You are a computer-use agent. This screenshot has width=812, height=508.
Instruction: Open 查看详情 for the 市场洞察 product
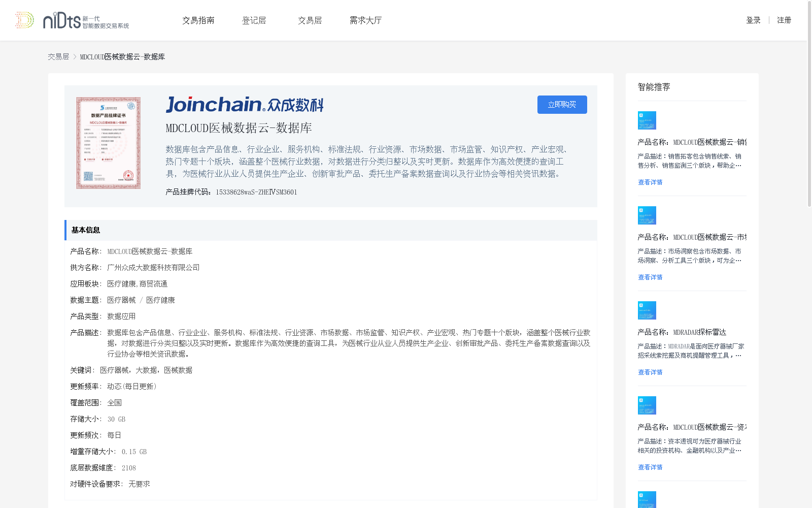point(650,277)
